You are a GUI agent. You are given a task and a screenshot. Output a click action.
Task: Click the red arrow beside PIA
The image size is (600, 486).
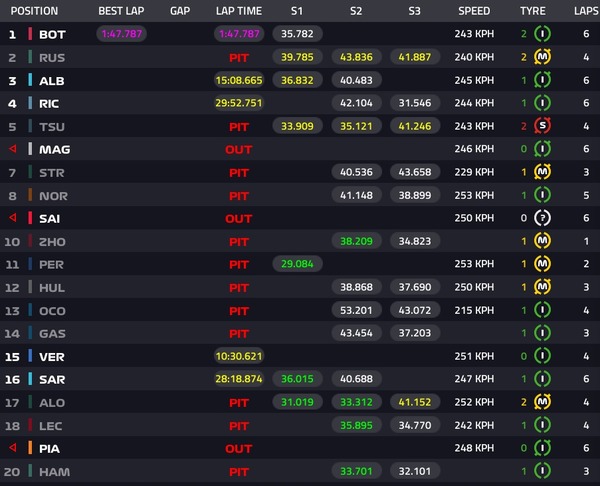[13, 447]
